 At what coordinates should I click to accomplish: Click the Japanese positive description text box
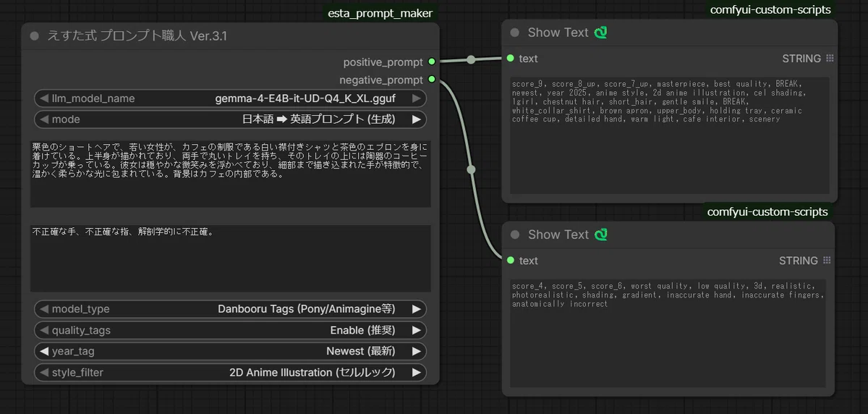(x=230, y=174)
